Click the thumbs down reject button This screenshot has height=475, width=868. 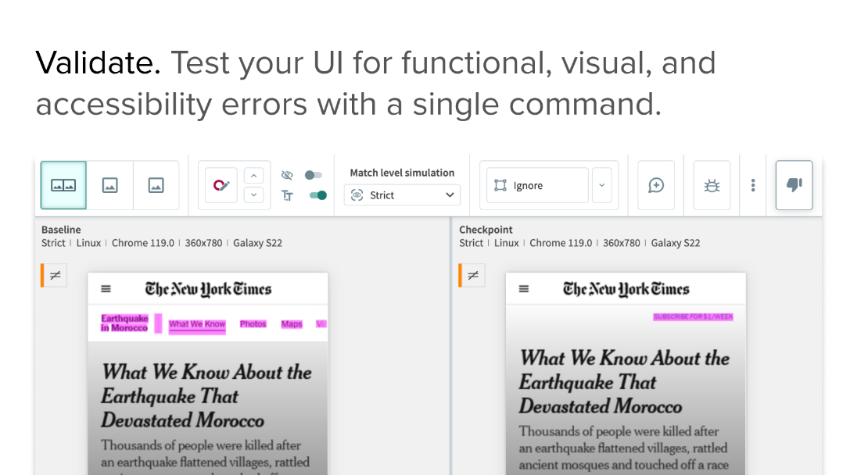(x=794, y=185)
